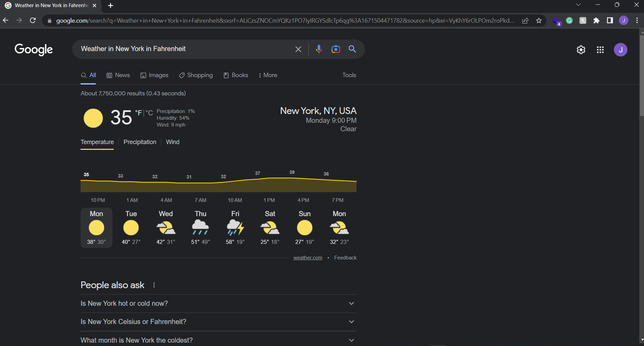This screenshot has width=644, height=346.
Task: Switch temperature units to Celsius
Action: coord(149,113)
